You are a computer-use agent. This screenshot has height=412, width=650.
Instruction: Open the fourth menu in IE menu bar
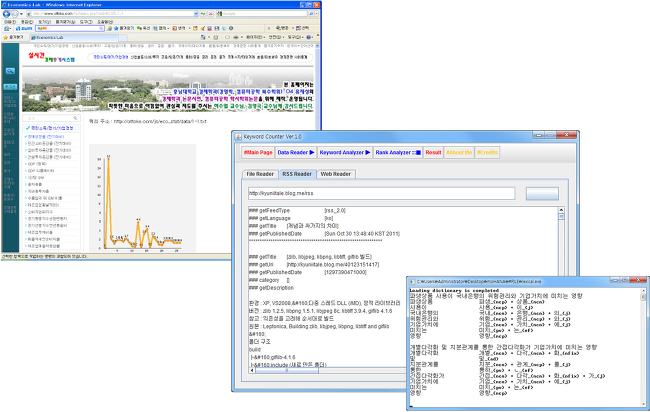coord(65,22)
